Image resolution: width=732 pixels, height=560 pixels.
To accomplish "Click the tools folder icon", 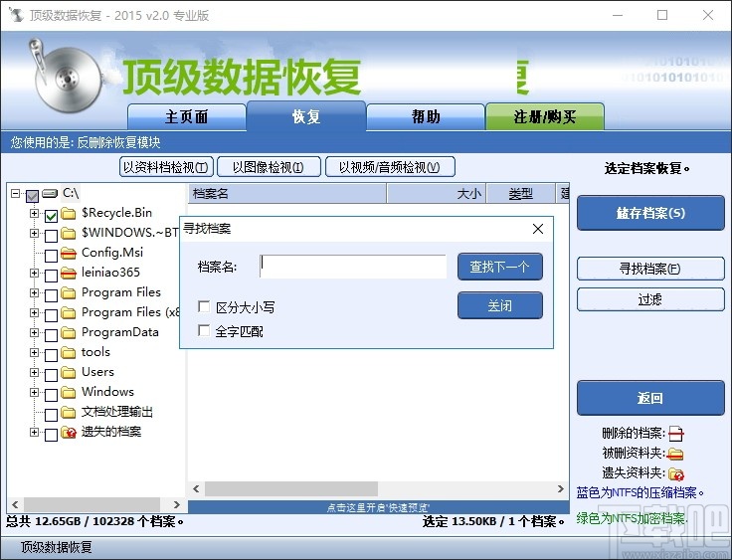I will (69, 353).
